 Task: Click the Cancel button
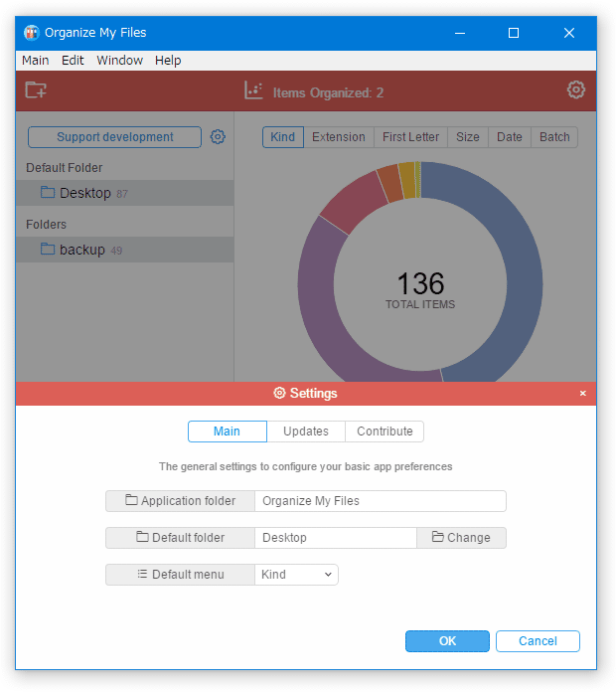pyautogui.click(x=538, y=641)
